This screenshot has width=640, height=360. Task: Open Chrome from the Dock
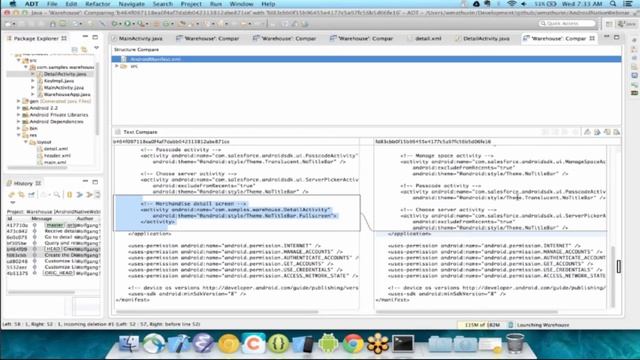(x=353, y=343)
